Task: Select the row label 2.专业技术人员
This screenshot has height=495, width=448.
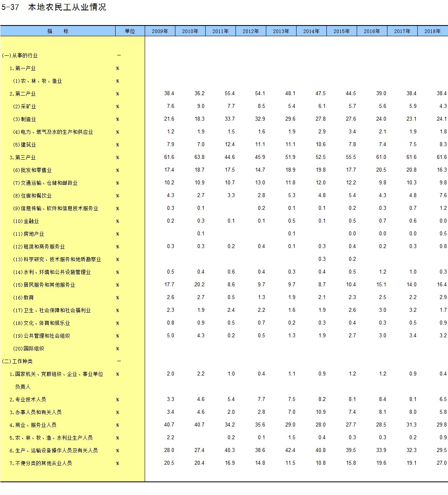Action: pos(28,399)
